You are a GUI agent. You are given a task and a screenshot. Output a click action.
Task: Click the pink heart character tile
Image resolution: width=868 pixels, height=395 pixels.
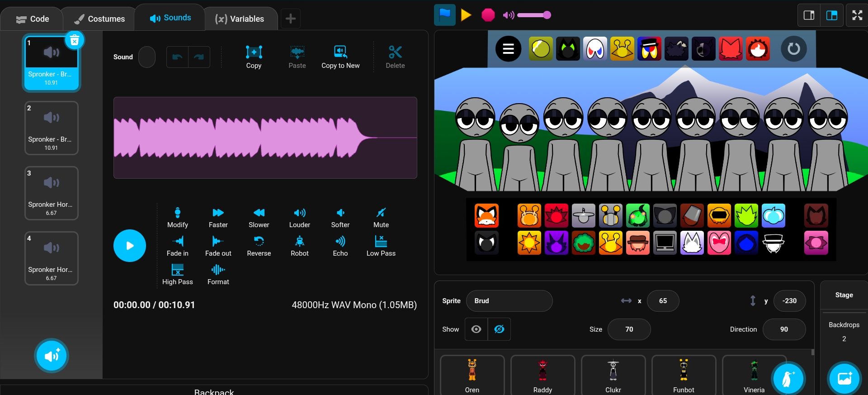pos(719,243)
